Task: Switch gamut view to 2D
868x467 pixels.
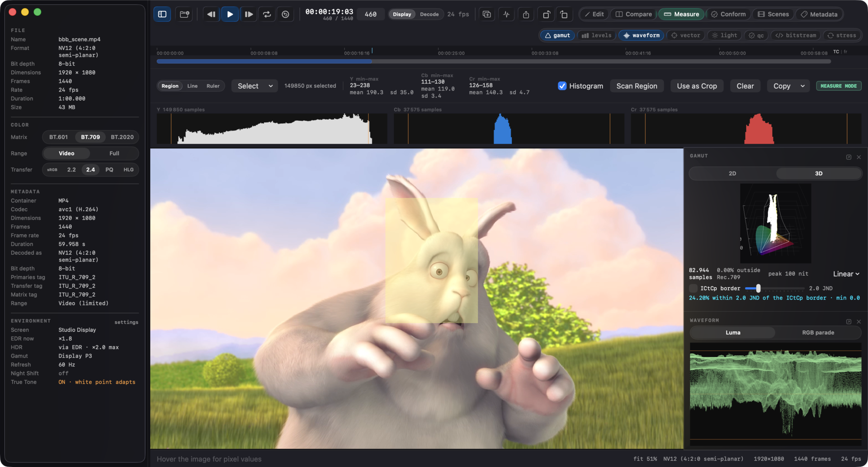Action: click(x=732, y=173)
